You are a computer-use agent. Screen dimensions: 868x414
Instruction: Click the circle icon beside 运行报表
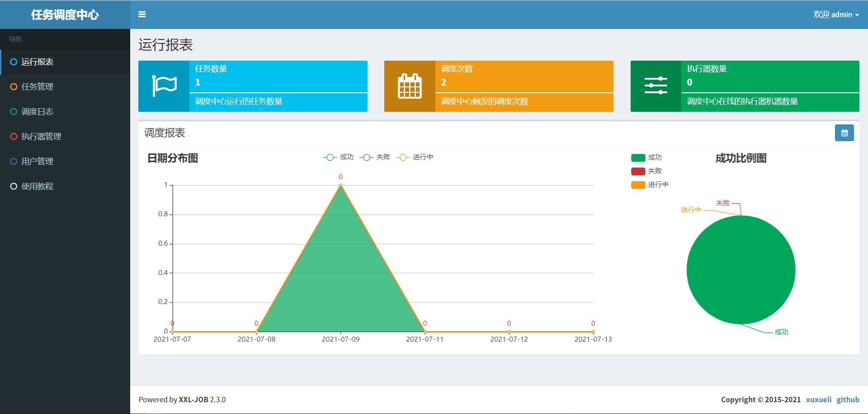[x=14, y=62]
